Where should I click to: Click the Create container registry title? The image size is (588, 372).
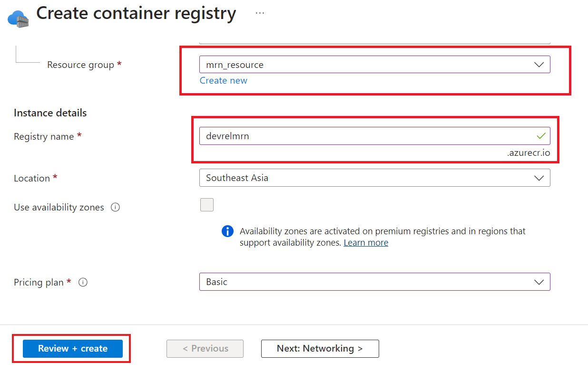click(136, 13)
